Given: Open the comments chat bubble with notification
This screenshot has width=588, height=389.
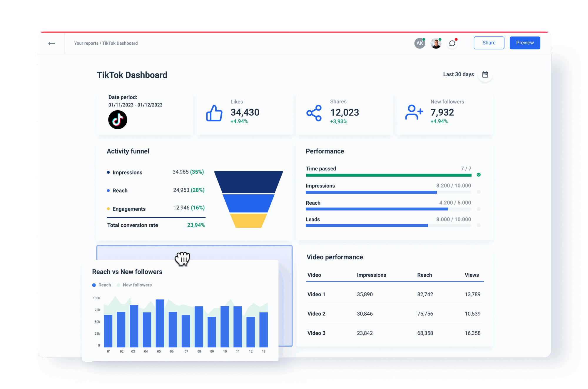Looking at the screenshot, I should pyautogui.click(x=452, y=43).
